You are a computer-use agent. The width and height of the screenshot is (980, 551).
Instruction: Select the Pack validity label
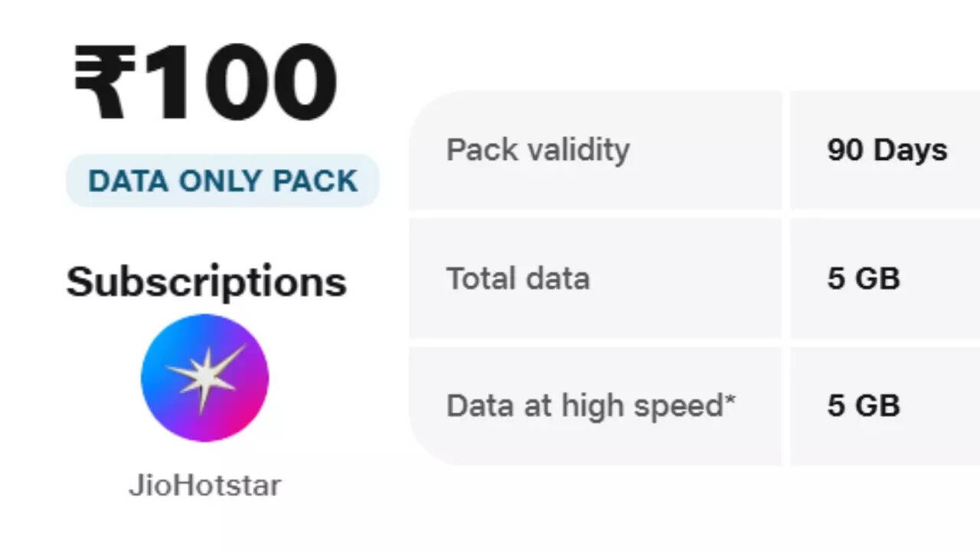537,150
